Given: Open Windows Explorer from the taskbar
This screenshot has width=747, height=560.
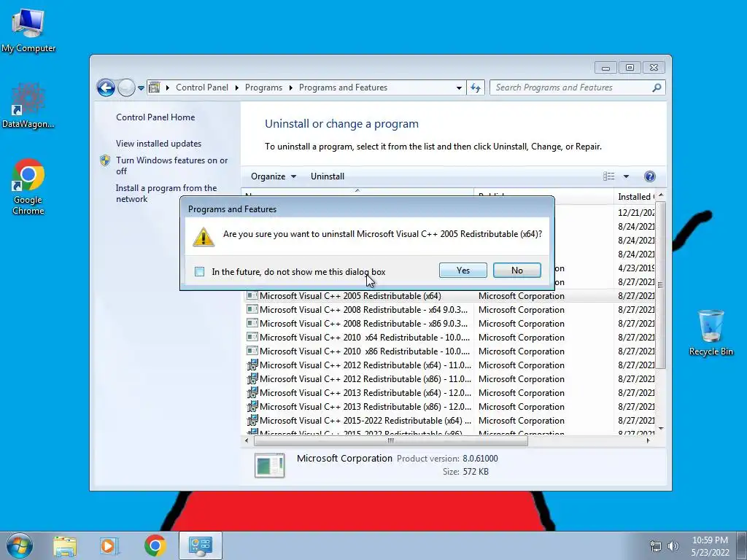Looking at the screenshot, I should [x=65, y=545].
